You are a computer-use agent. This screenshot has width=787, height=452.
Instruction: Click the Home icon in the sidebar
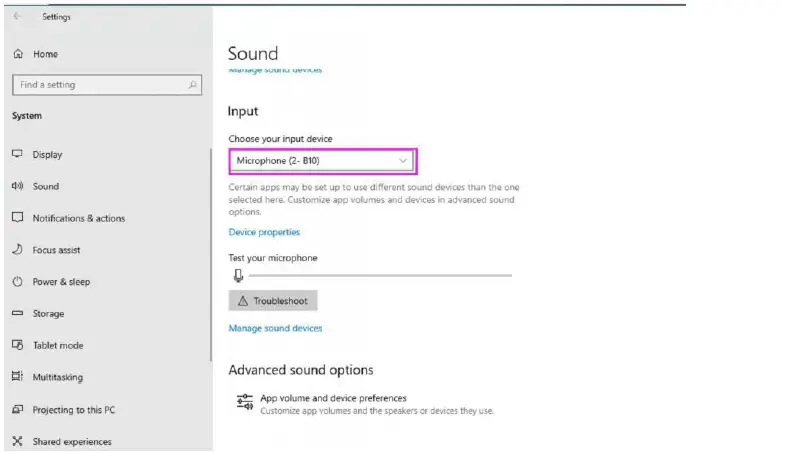[18, 54]
